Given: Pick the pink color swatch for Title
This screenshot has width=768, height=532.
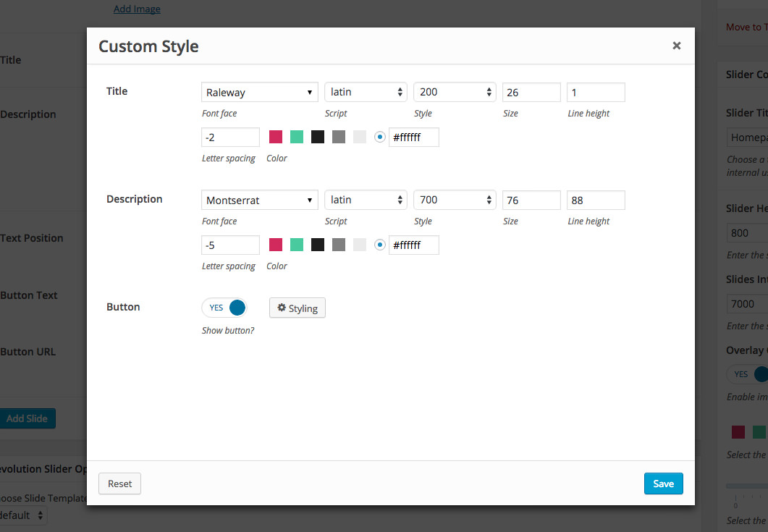Looking at the screenshot, I should (x=276, y=138).
